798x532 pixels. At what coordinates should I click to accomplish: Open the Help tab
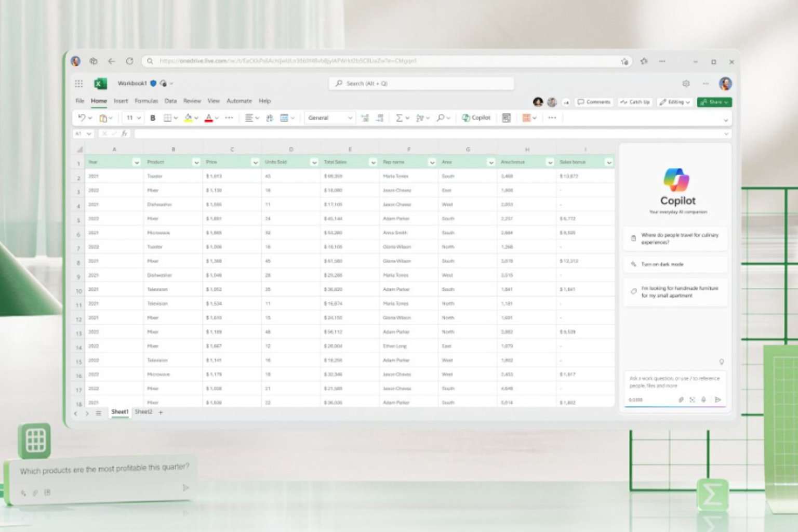click(264, 101)
